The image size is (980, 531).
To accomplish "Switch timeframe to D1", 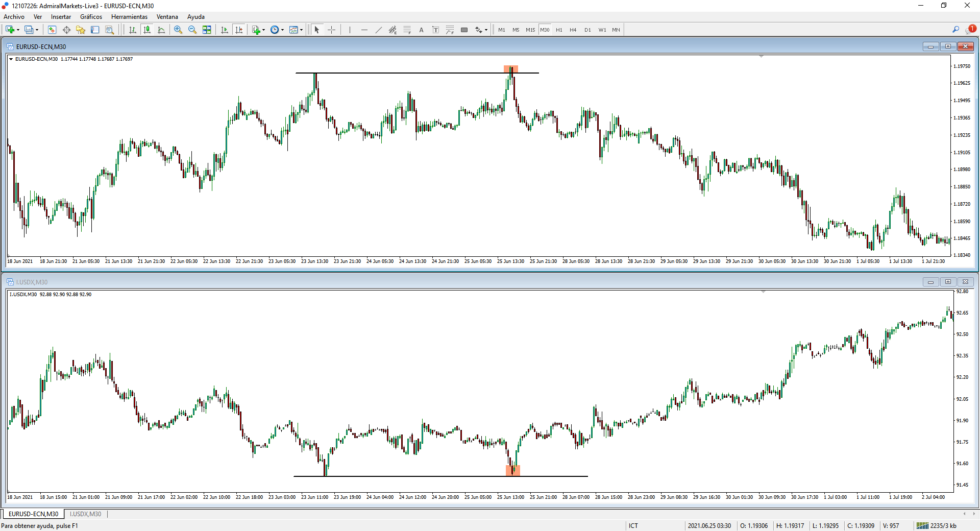I will click(x=587, y=30).
